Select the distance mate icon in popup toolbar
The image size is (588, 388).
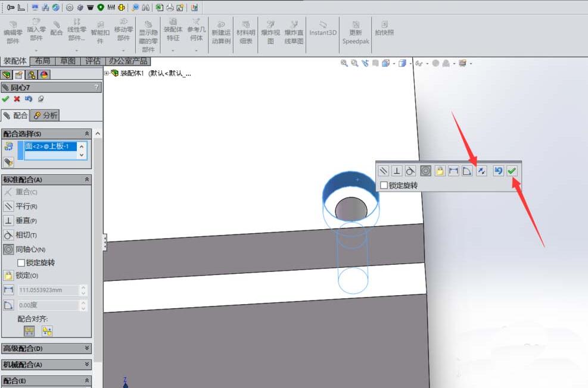click(x=454, y=171)
